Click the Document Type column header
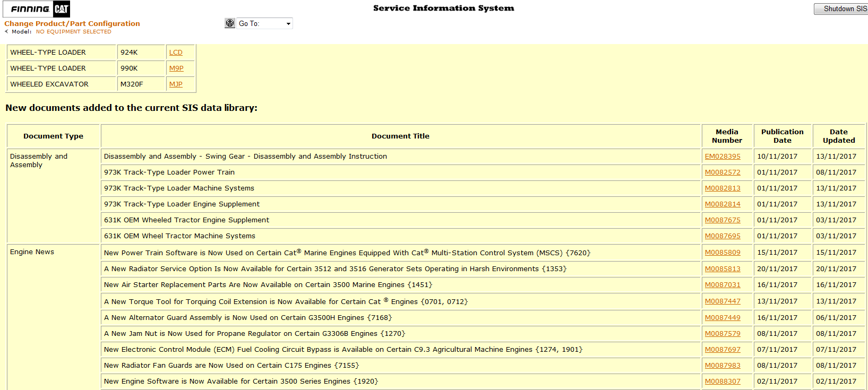This screenshot has height=390, width=868. click(53, 136)
